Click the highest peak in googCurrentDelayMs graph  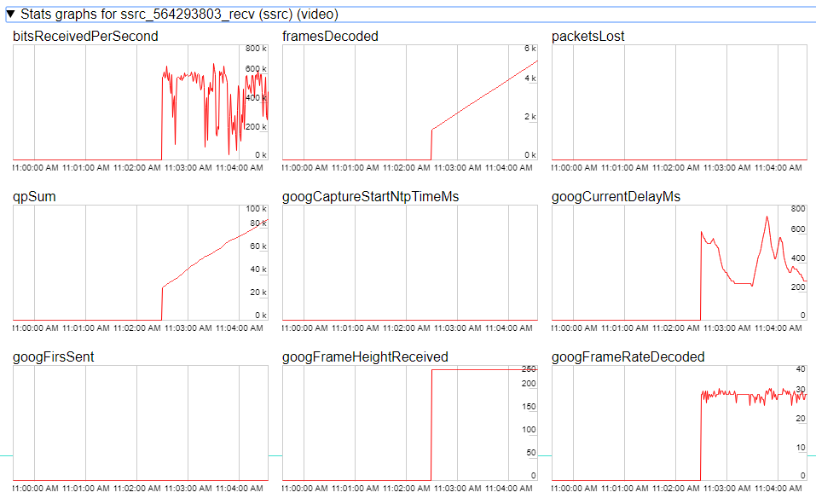click(x=767, y=217)
